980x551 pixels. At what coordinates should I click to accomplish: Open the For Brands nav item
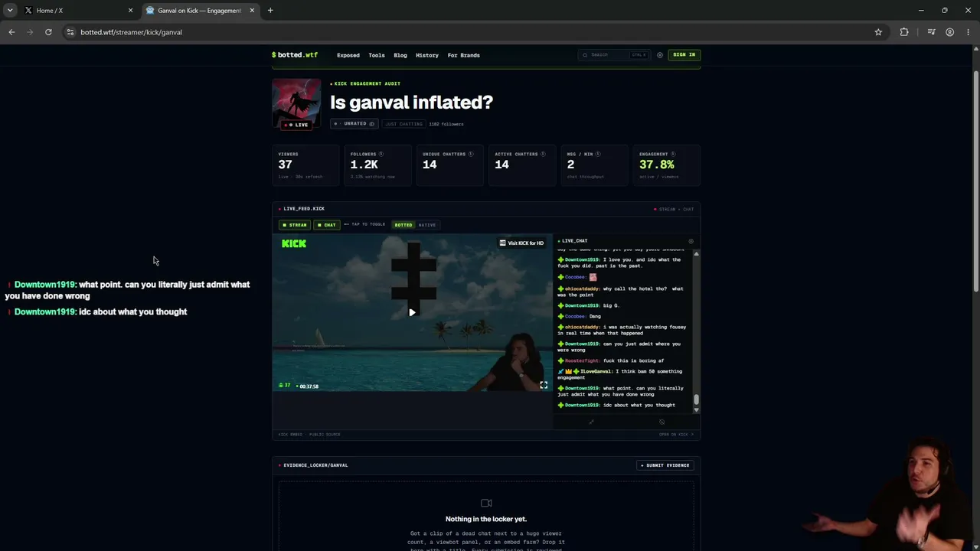pos(464,55)
